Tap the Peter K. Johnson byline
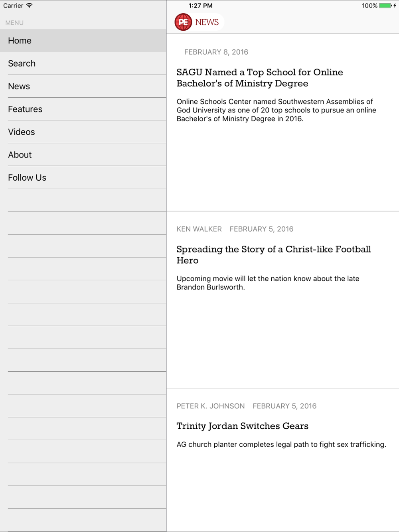This screenshot has width=399, height=532. (211, 406)
